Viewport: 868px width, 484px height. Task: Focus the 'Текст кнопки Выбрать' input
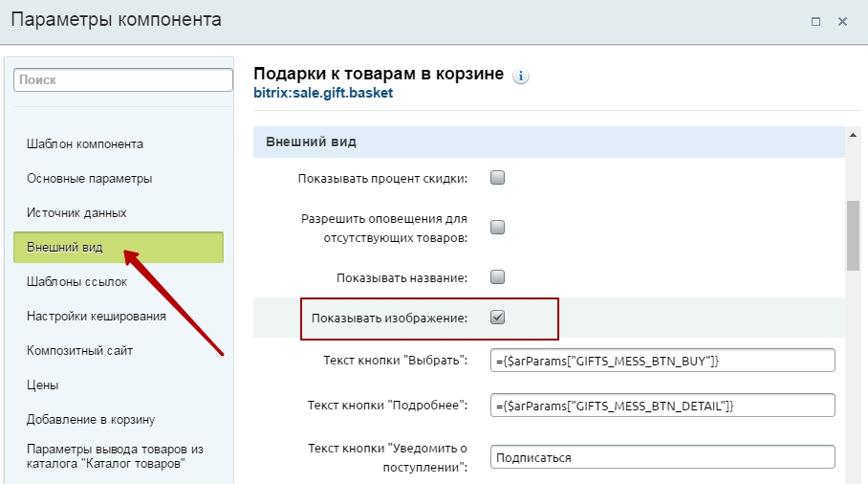(662, 360)
